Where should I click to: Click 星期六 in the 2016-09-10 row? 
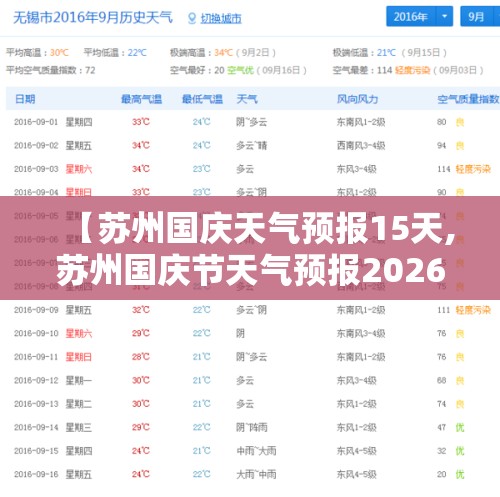[x=79, y=333]
